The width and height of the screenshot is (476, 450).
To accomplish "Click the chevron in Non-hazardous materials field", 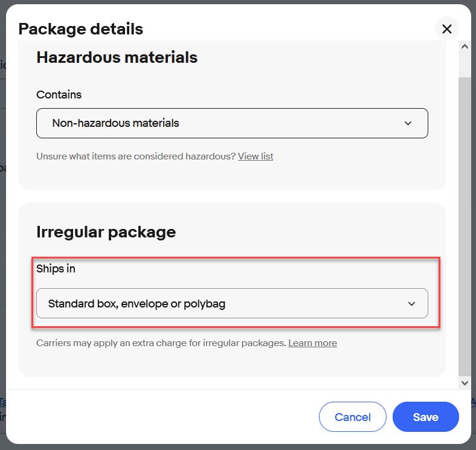I will point(408,123).
